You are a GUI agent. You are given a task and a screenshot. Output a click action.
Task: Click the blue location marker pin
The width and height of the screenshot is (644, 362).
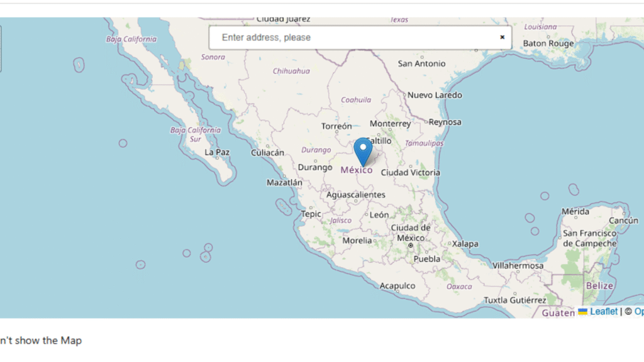363,151
